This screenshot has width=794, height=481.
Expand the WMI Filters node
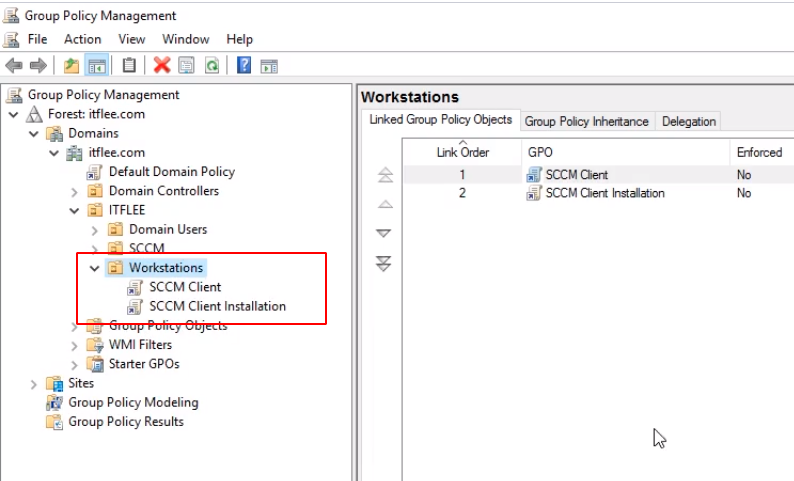pyautogui.click(x=74, y=346)
